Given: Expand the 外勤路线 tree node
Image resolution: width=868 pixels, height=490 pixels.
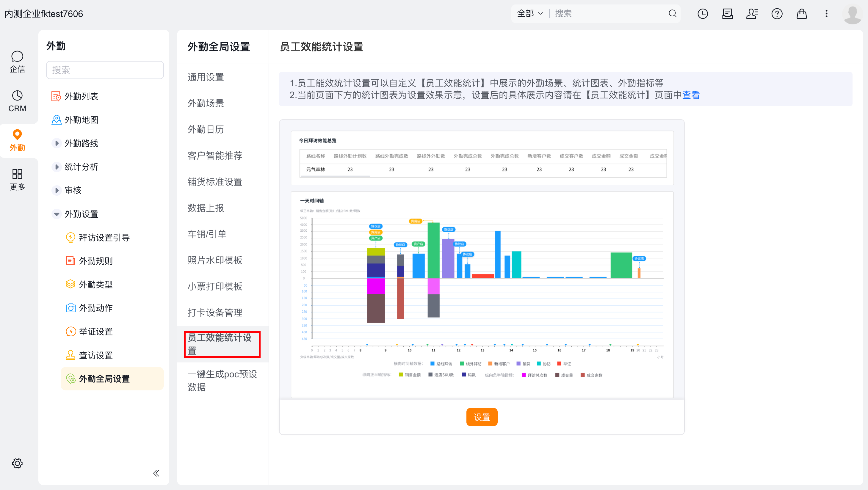Looking at the screenshot, I should coord(57,144).
